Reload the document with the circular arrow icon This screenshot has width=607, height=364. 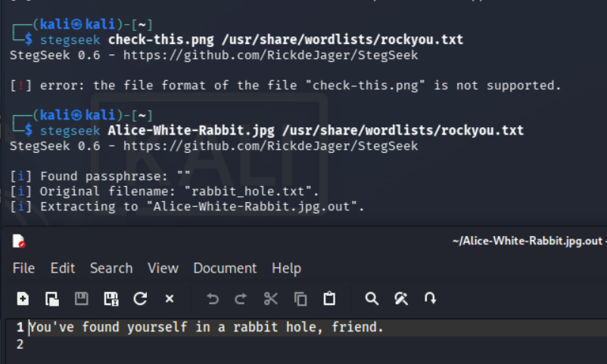140,299
